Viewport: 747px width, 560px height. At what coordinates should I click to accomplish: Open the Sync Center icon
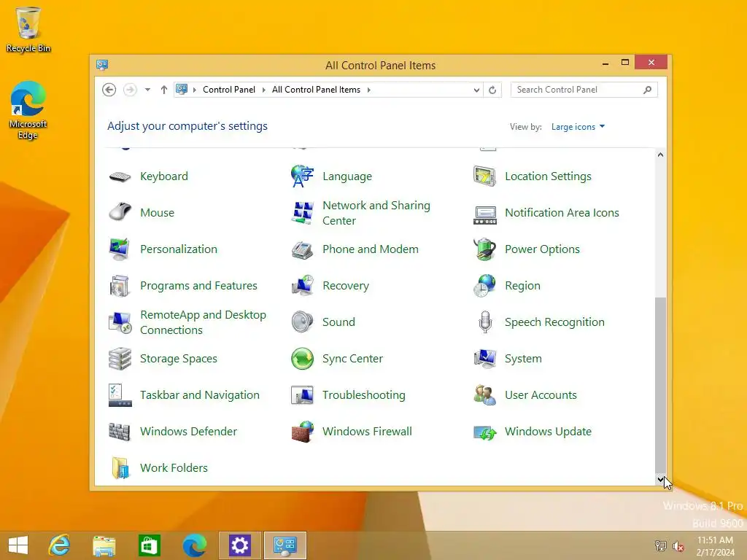click(x=302, y=359)
